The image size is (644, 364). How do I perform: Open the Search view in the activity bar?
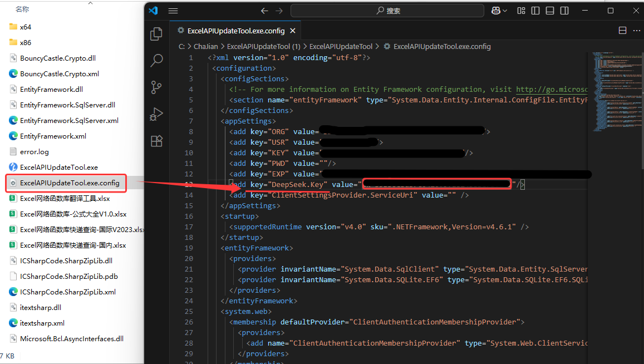point(156,61)
